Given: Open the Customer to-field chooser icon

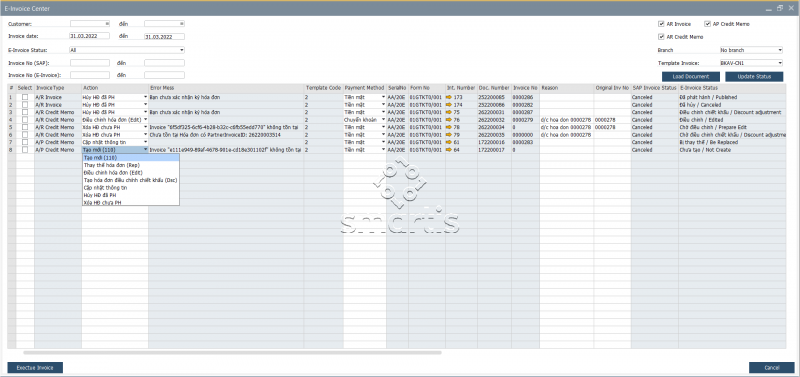Looking at the screenshot, I should click(x=182, y=23).
